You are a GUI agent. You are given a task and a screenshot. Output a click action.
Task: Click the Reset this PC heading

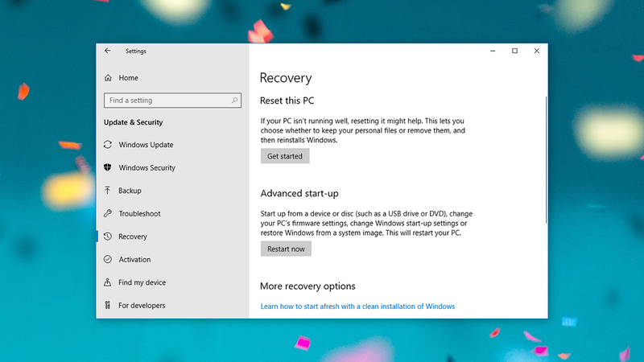tap(287, 101)
